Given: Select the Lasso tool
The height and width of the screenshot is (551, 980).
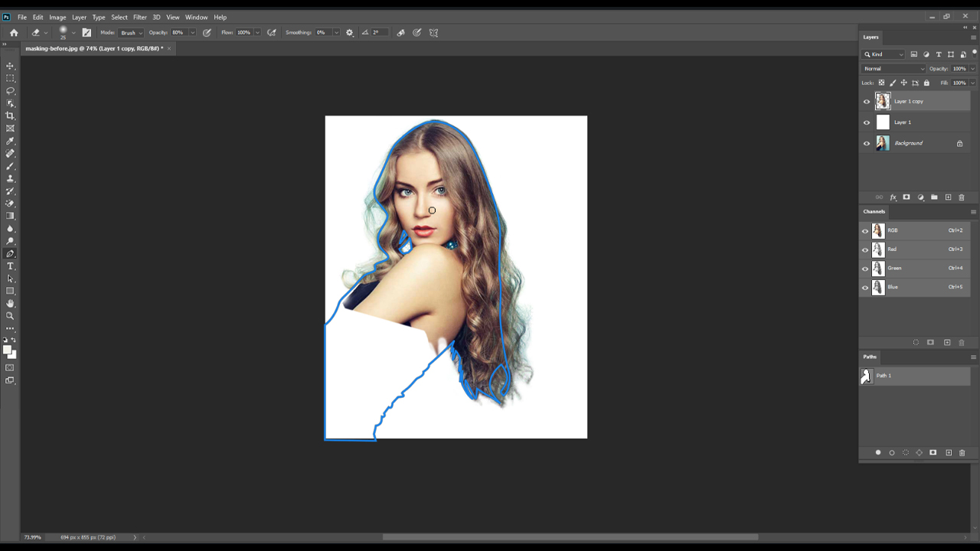Looking at the screenshot, I should 11,91.
